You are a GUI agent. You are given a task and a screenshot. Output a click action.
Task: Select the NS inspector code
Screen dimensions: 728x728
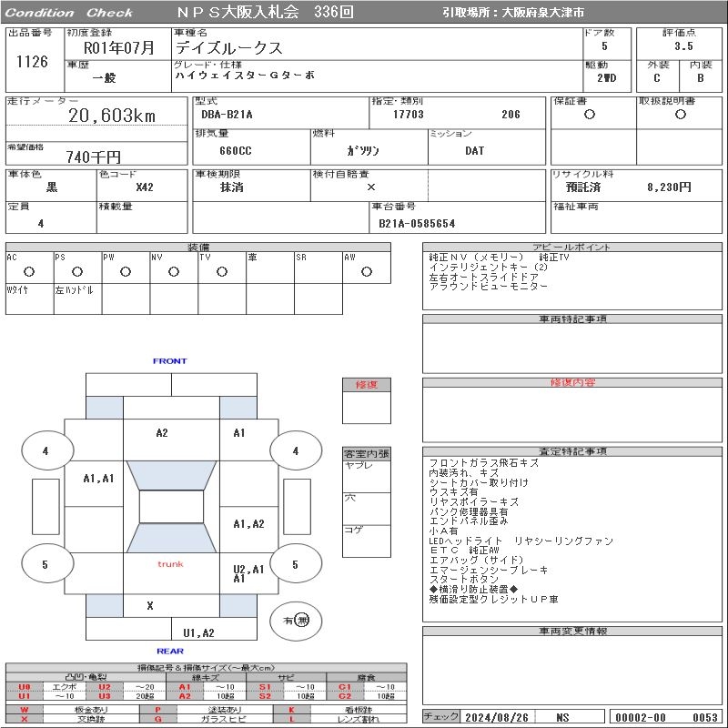pyautogui.click(x=562, y=717)
